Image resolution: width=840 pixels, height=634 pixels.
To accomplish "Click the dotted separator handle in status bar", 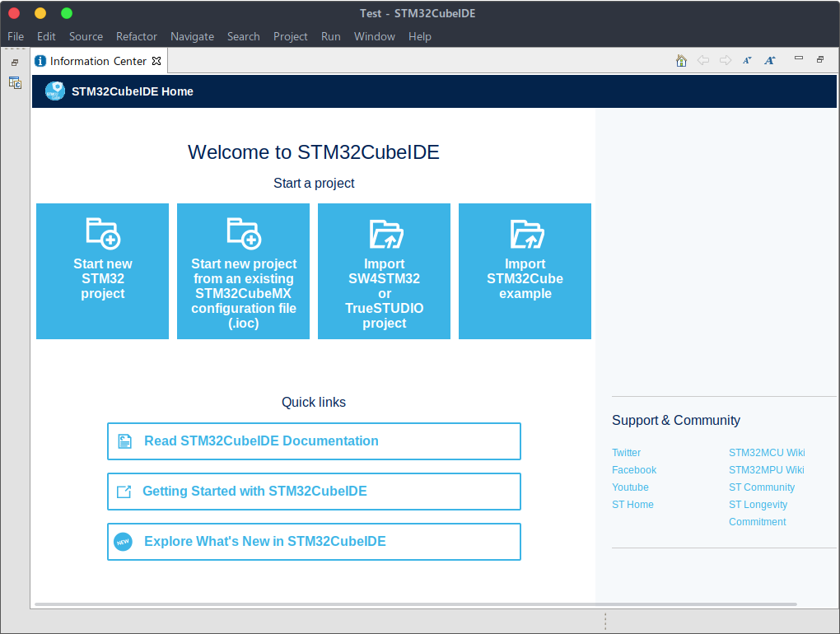I will pyautogui.click(x=605, y=621).
